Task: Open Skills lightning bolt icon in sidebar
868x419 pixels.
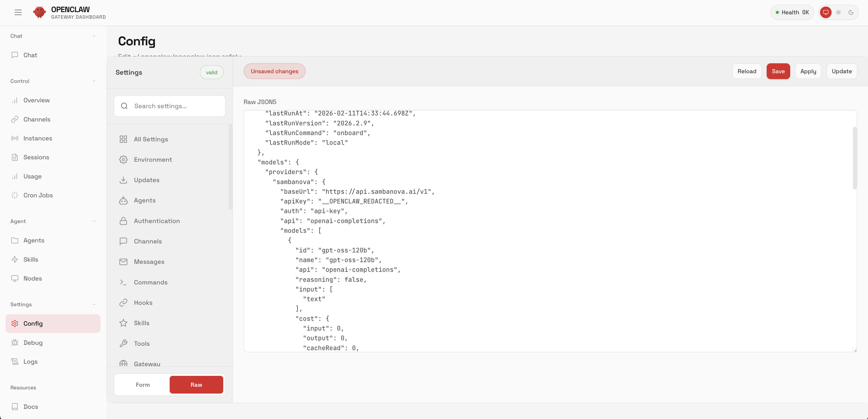Action: coord(15,259)
